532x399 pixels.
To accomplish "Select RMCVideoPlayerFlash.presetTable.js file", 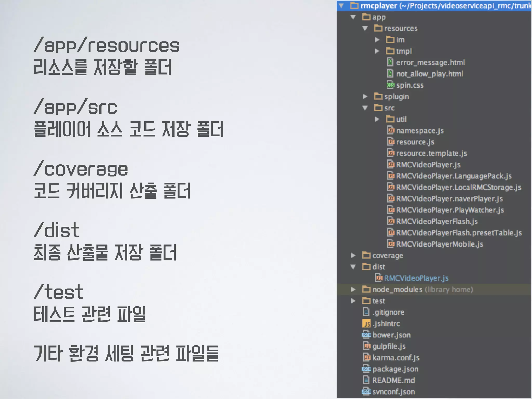I will pyautogui.click(x=459, y=233).
